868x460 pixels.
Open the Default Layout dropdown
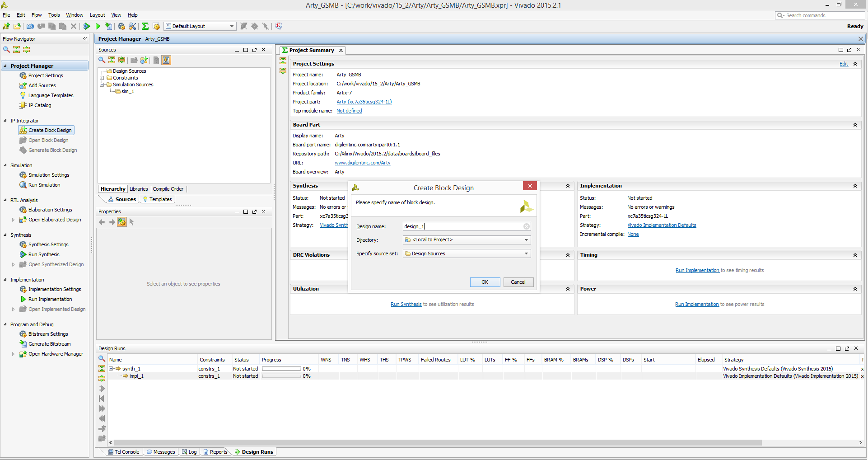pos(200,26)
